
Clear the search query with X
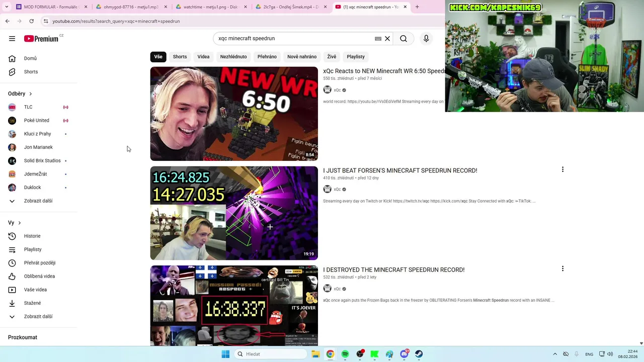pyautogui.click(x=387, y=39)
